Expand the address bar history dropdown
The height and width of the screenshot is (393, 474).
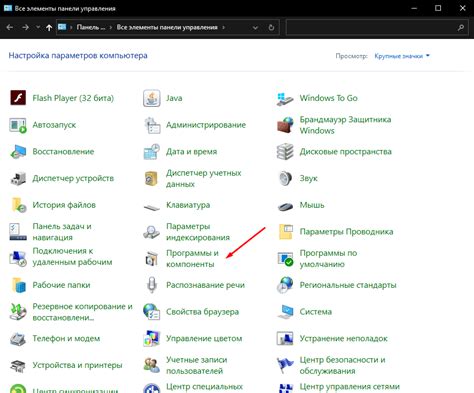point(255,28)
